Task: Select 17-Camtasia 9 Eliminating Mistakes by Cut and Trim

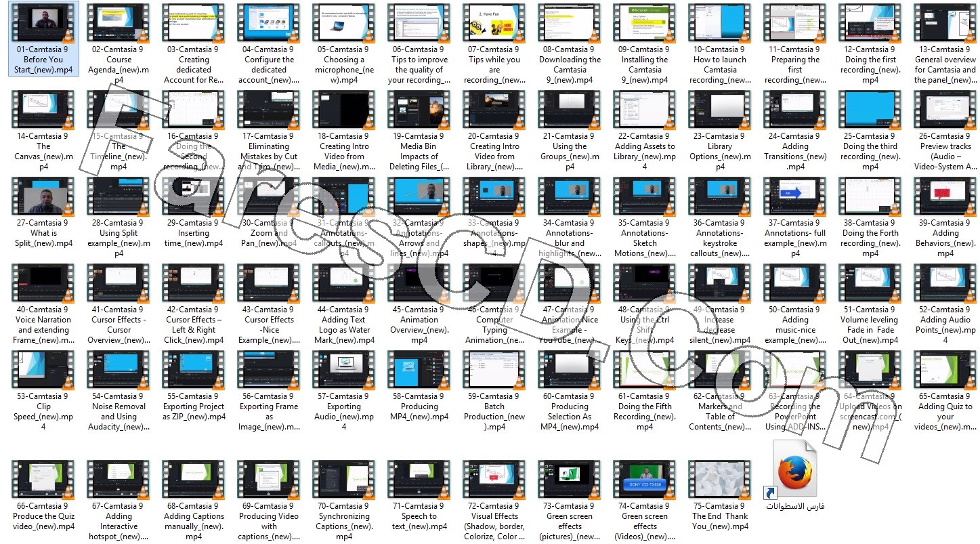Action: click(x=269, y=130)
